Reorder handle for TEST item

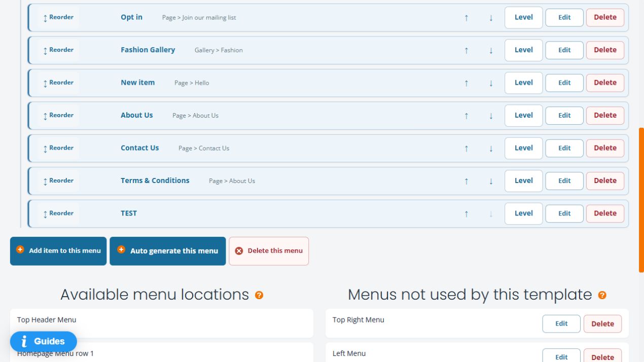pyautogui.click(x=58, y=213)
